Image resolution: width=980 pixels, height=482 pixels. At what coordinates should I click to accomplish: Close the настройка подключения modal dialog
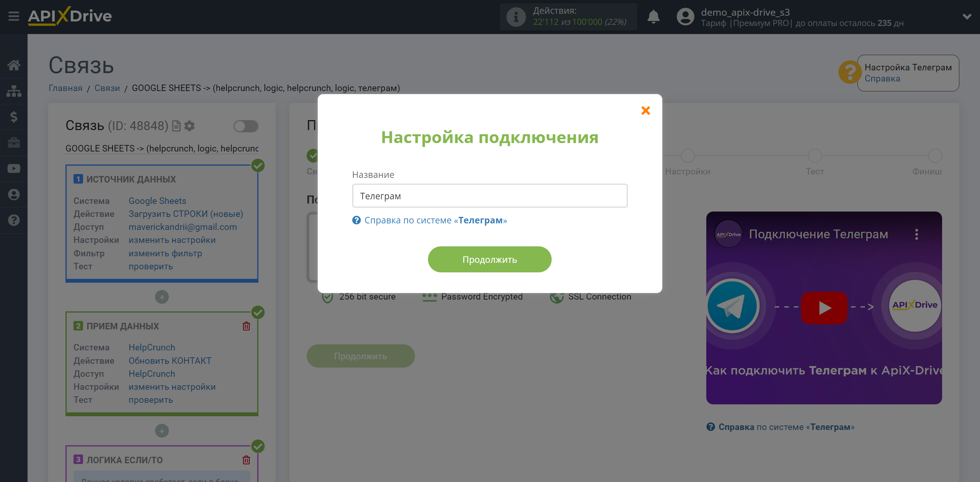[646, 111]
